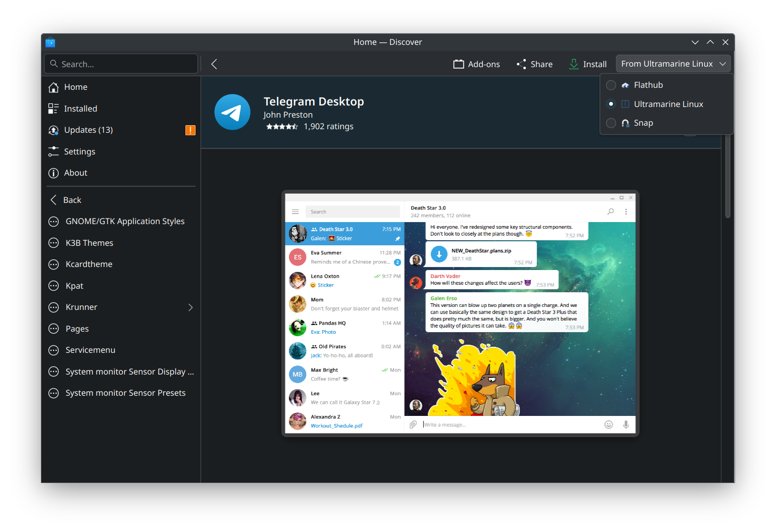Click the Kcardtheme category icon
776x532 pixels.
tap(54, 264)
